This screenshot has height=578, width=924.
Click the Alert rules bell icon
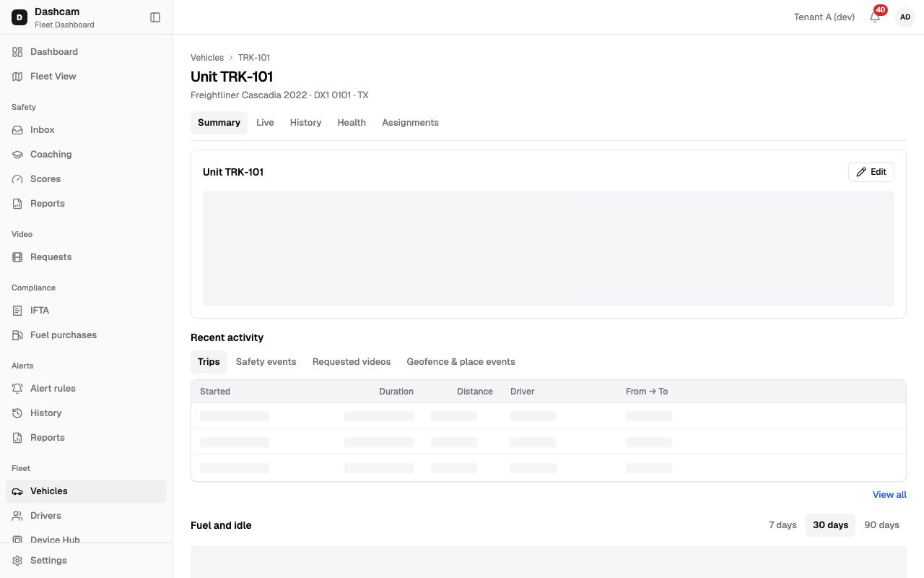click(17, 389)
